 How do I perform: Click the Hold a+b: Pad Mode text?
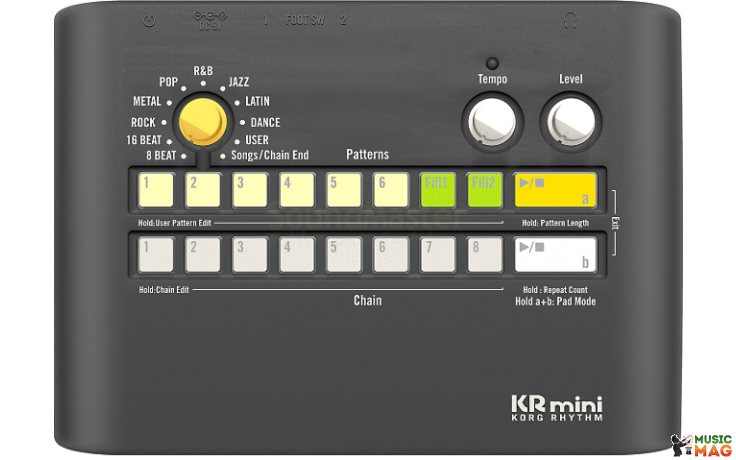pyautogui.click(x=555, y=301)
